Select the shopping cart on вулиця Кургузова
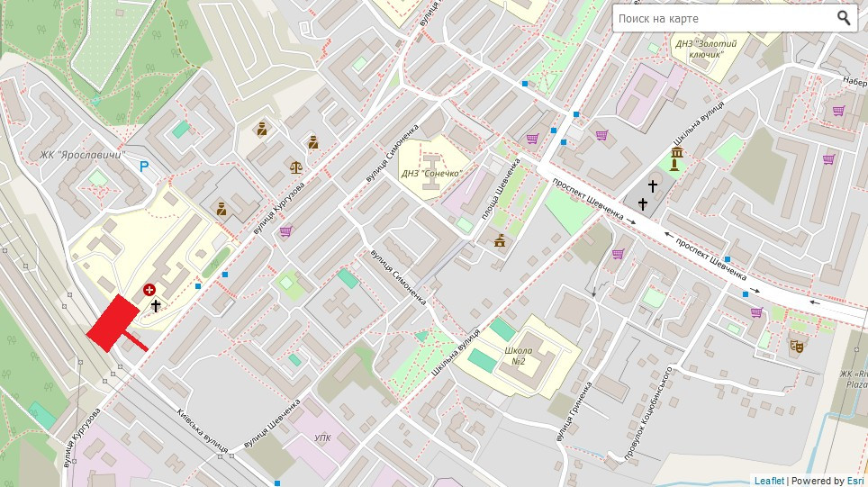The height and width of the screenshot is (487, 868). click(x=285, y=231)
